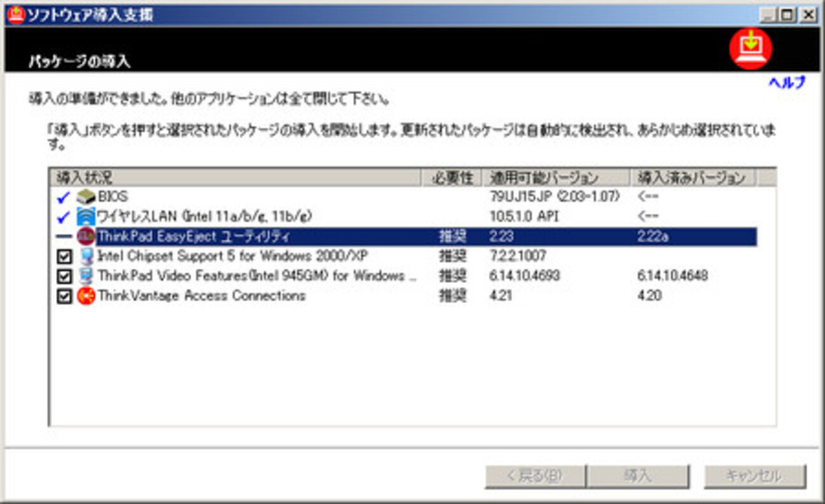Click 推奨 in the Intel Chipset Support row
The height and width of the screenshot is (504, 825).
point(452,257)
